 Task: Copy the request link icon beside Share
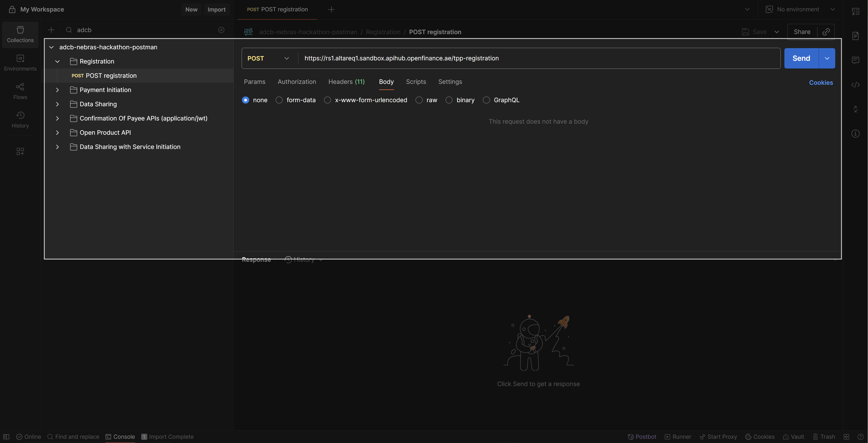tap(826, 32)
